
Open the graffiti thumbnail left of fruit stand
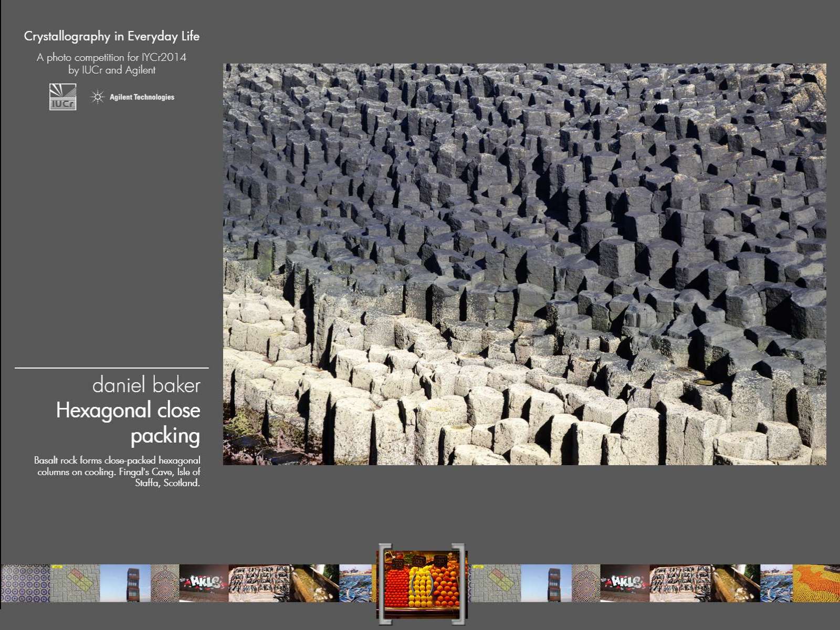(204, 583)
